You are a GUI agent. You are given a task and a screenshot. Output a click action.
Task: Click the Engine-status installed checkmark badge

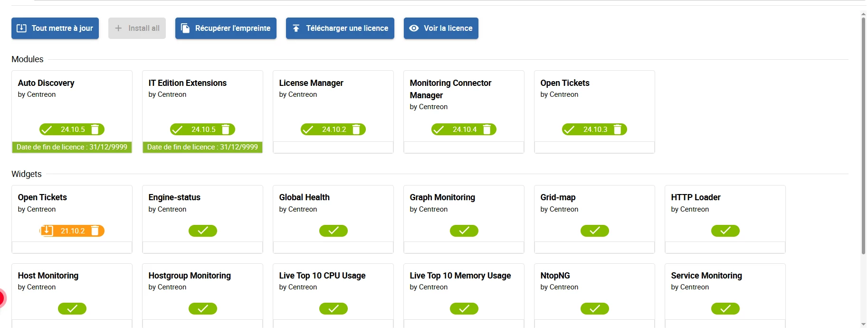(x=203, y=231)
